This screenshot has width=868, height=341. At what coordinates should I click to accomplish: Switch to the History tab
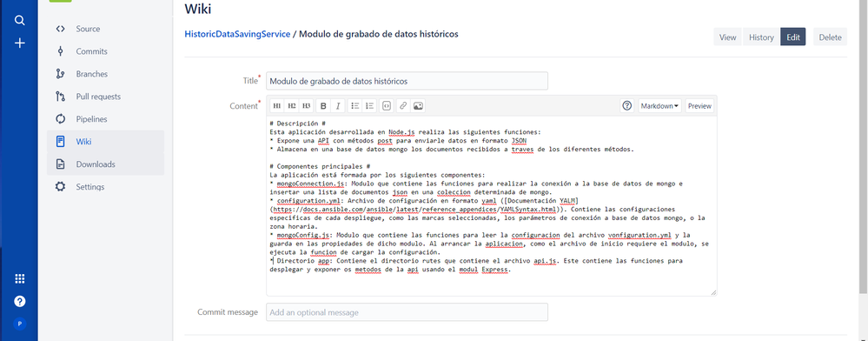(x=761, y=37)
